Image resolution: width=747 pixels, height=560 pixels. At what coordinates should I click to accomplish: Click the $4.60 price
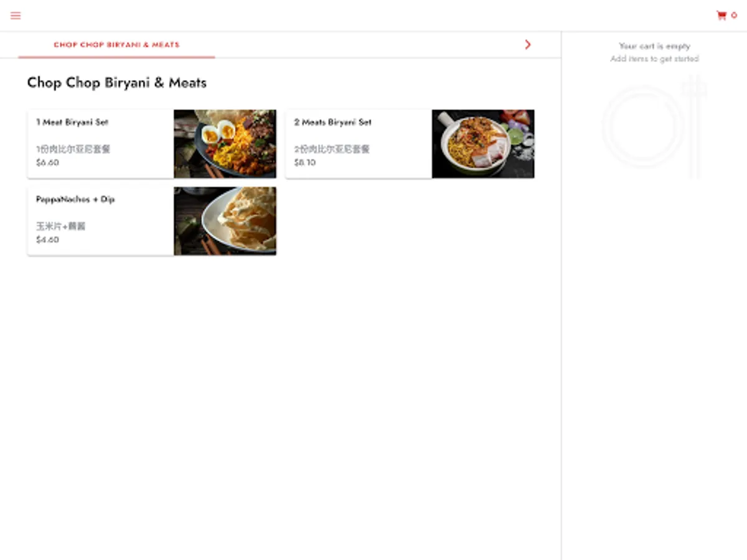pyautogui.click(x=47, y=240)
